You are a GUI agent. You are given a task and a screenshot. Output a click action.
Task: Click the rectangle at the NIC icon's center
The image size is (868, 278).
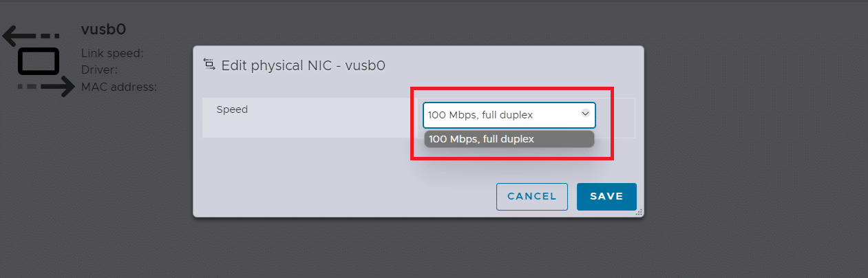click(39, 61)
